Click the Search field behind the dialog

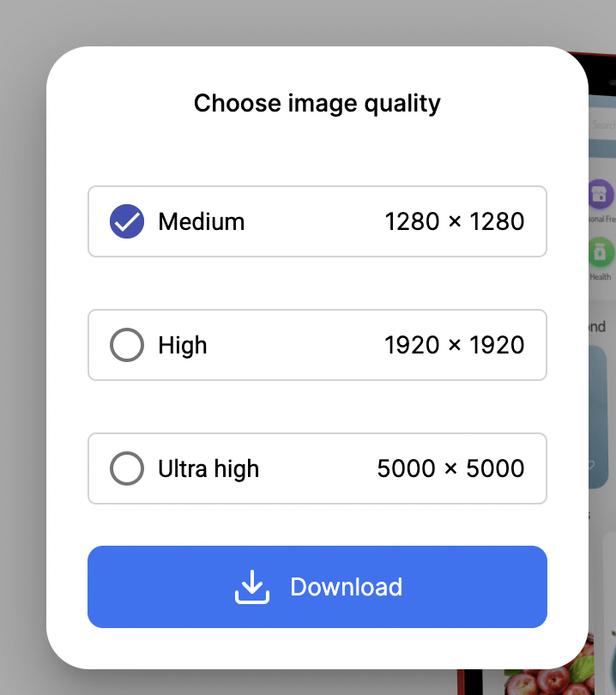point(602,125)
